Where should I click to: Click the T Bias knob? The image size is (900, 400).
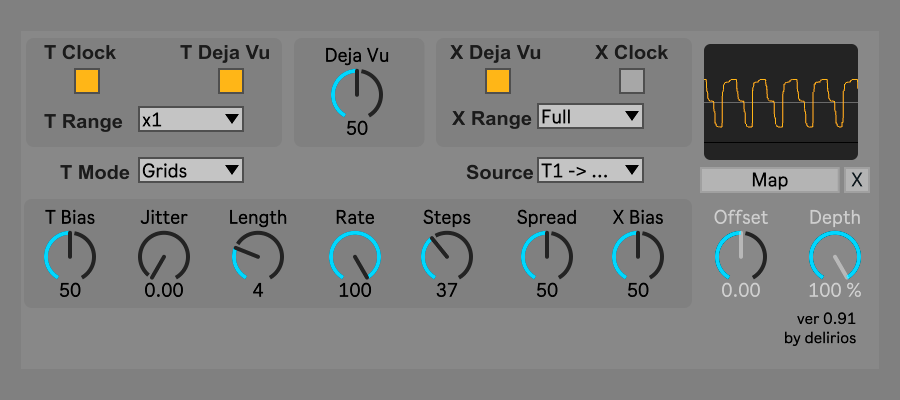pyautogui.click(x=69, y=256)
